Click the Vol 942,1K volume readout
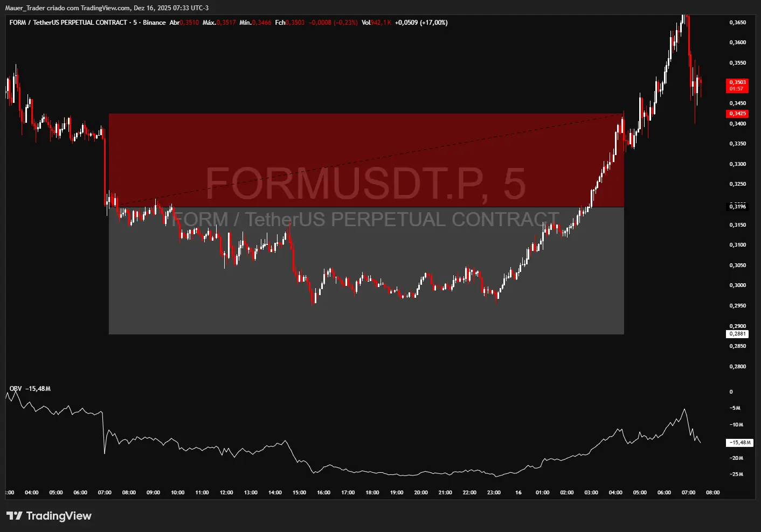 click(376, 23)
